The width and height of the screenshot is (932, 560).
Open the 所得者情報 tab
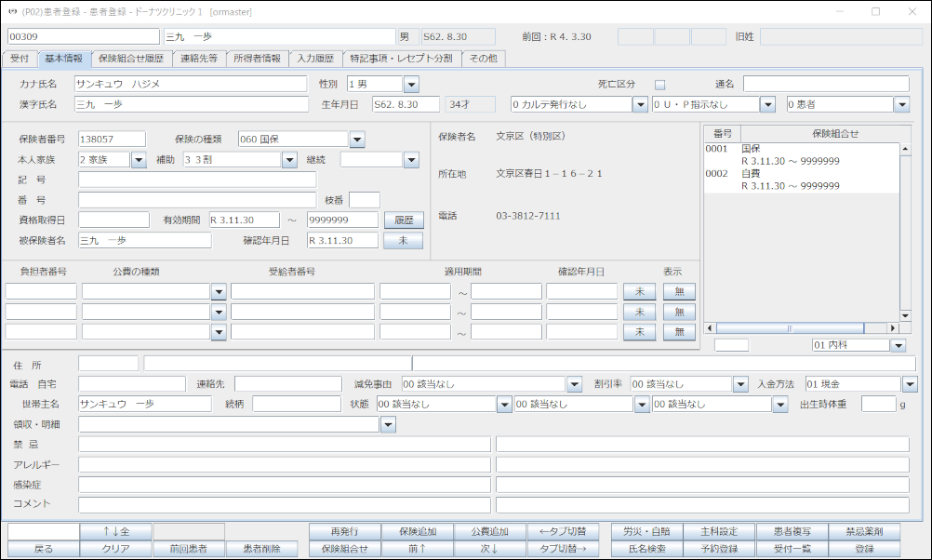pos(257,59)
